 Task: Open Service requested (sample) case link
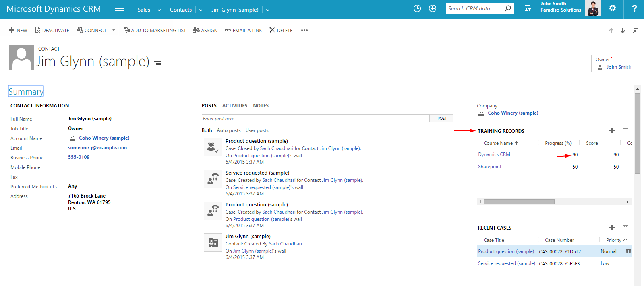[507, 263]
